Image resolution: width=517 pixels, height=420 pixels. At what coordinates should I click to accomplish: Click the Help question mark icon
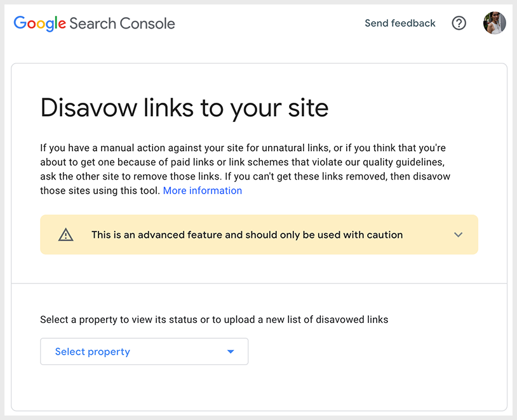click(x=459, y=23)
